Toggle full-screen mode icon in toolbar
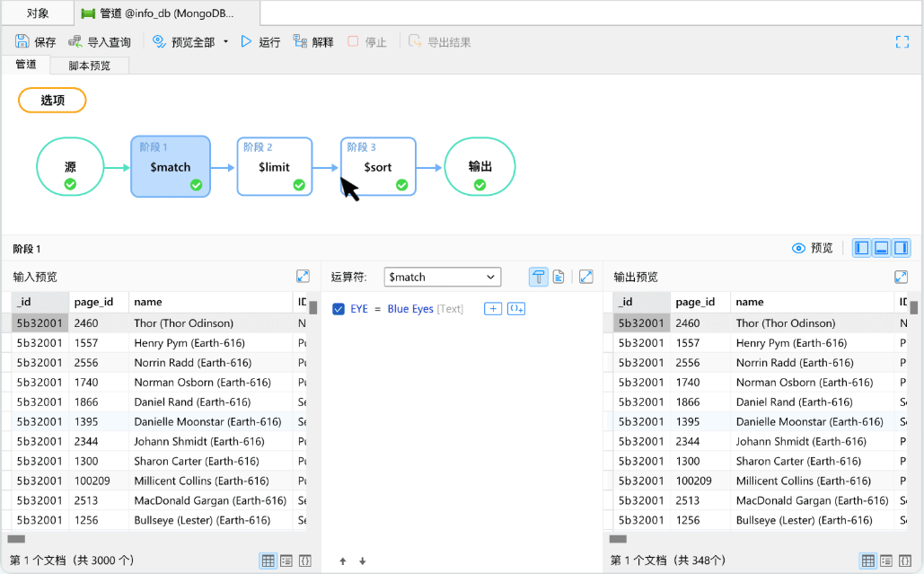 [902, 42]
